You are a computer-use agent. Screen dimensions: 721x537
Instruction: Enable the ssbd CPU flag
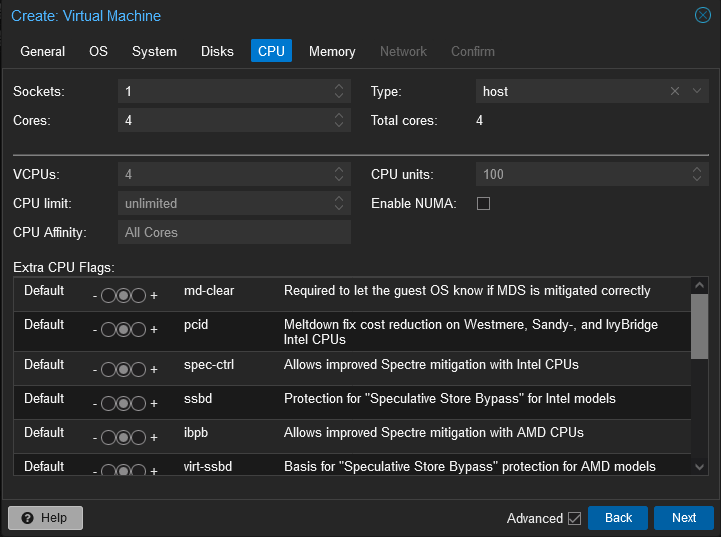click(139, 404)
